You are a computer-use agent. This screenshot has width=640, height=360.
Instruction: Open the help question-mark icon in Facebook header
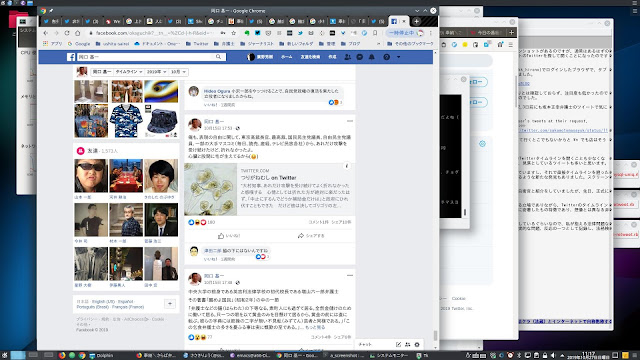click(x=386, y=57)
